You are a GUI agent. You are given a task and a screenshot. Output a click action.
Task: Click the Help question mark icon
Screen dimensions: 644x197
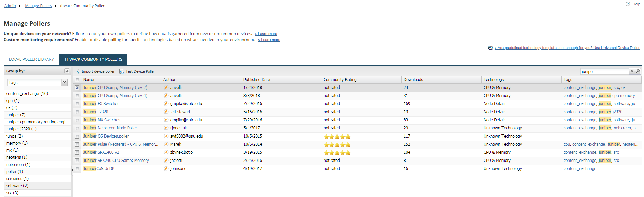[x=628, y=4]
